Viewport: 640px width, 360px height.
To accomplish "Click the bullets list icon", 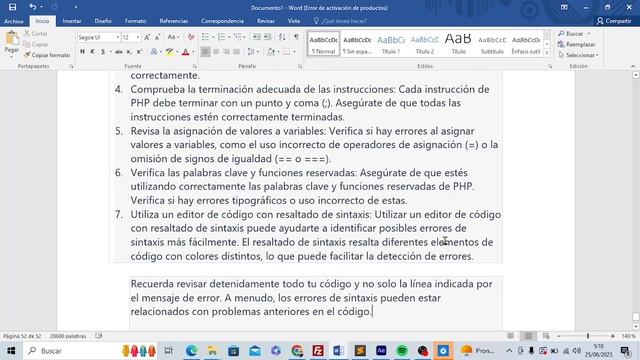I will (205, 37).
